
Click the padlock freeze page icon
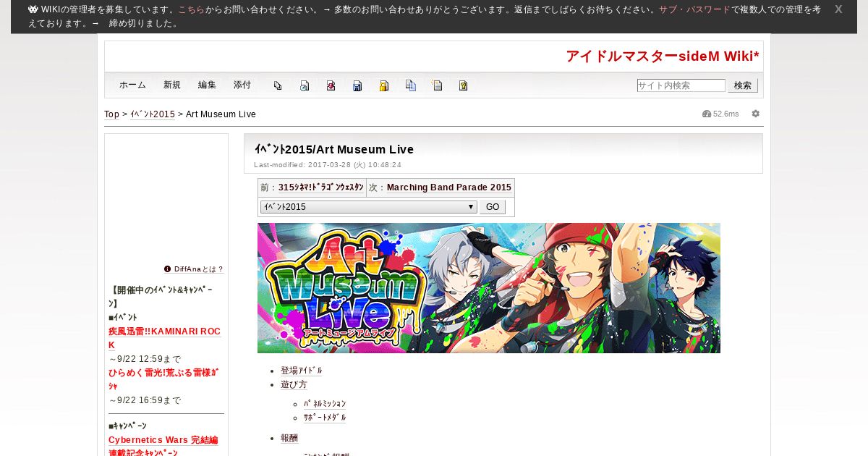coord(384,85)
